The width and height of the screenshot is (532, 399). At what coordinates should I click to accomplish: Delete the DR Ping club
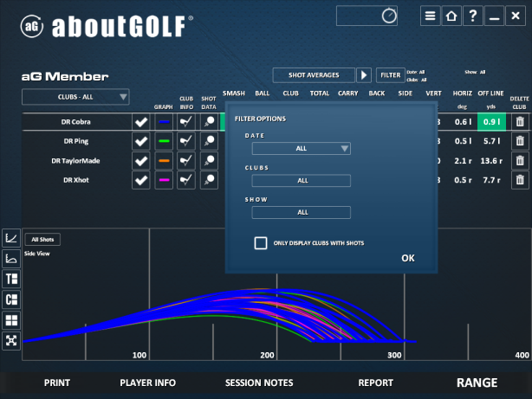pyautogui.click(x=520, y=141)
